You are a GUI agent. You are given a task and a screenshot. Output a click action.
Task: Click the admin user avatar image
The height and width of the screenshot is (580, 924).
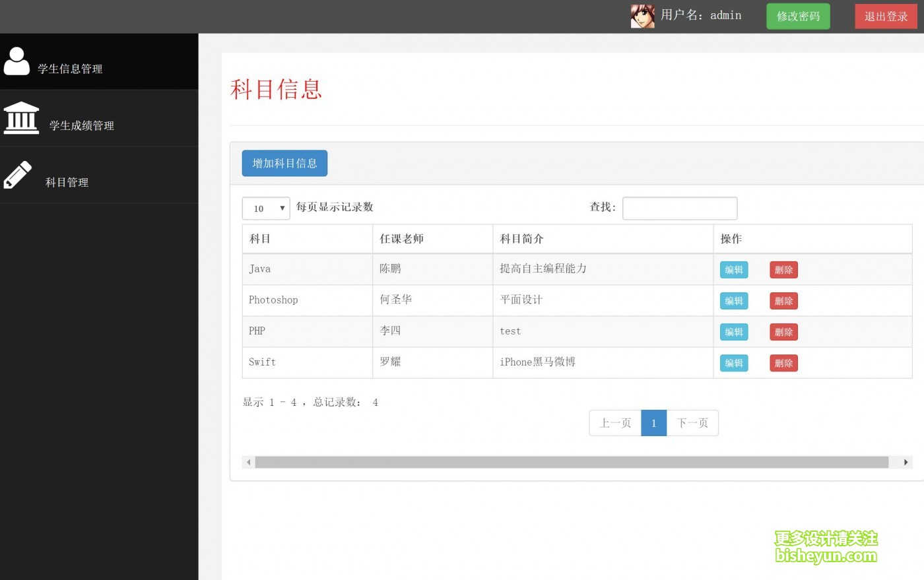pos(642,15)
